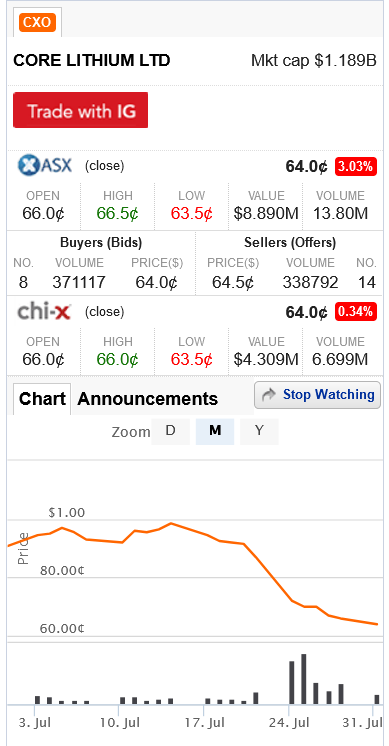Click the Stop Watching button
Viewport: 389px width, 746px height.
click(318, 395)
